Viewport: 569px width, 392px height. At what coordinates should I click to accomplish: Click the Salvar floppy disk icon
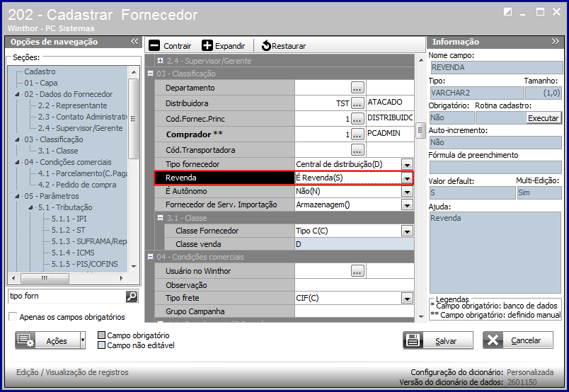point(413,340)
